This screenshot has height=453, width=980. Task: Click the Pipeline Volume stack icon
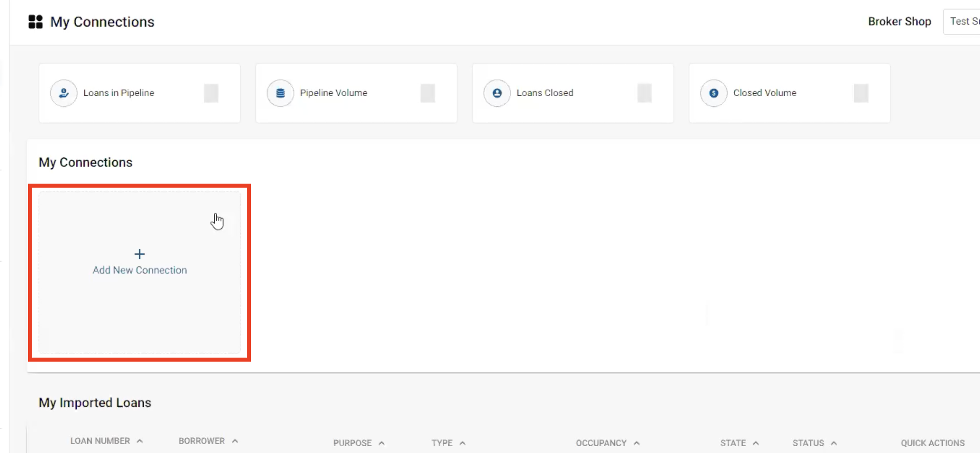pos(280,93)
